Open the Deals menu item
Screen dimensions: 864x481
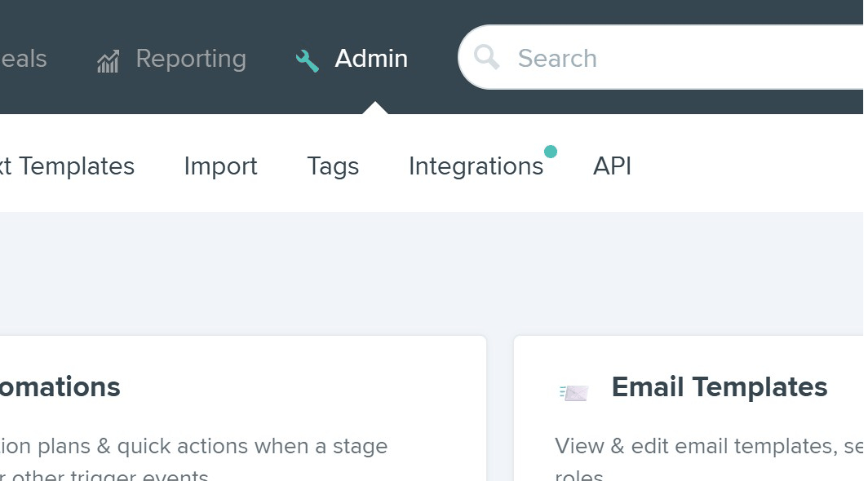click(x=23, y=58)
